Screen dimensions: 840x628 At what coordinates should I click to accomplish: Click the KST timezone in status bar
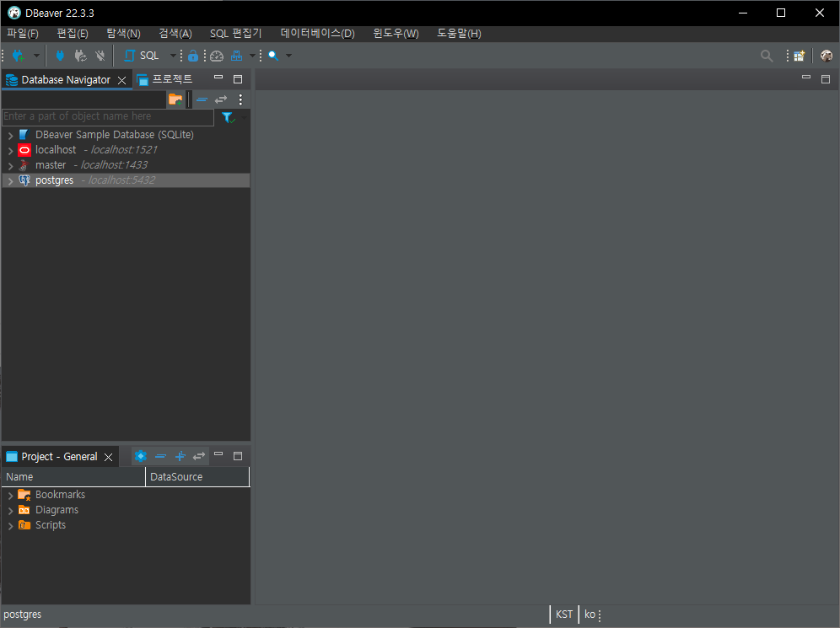[564, 615]
